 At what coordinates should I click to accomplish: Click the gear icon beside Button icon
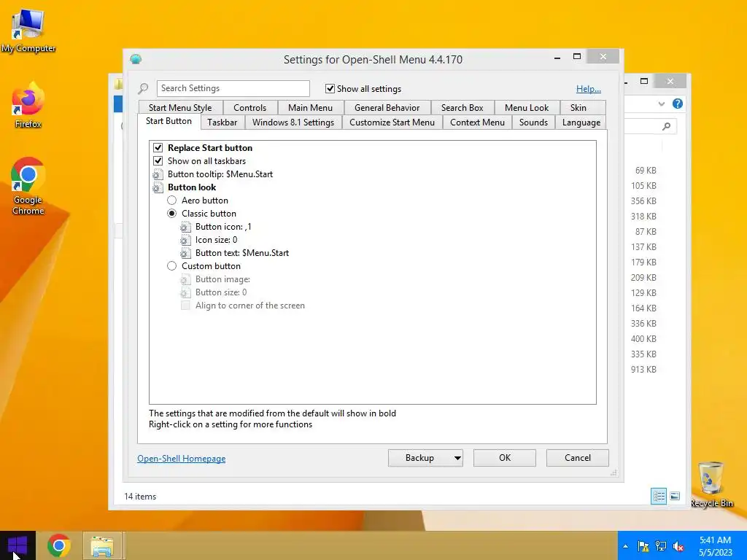pyautogui.click(x=185, y=227)
